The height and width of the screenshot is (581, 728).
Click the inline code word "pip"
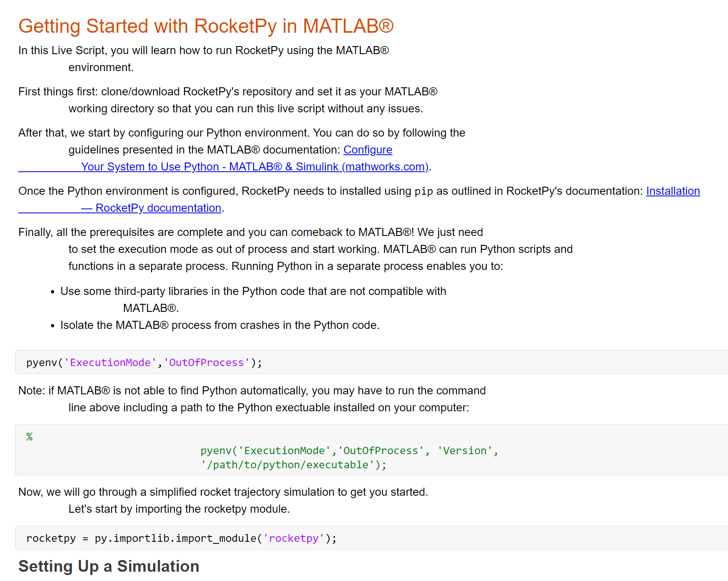tap(424, 192)
